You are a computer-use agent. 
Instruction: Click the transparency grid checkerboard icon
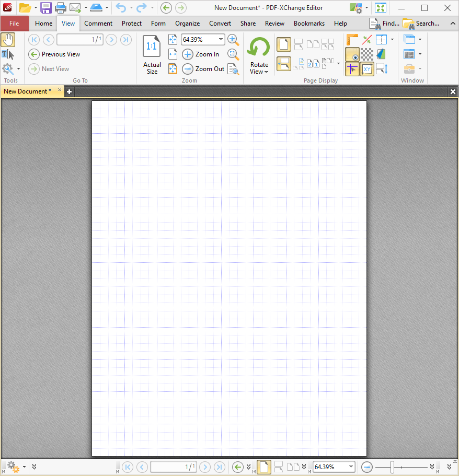pos(367,54)
